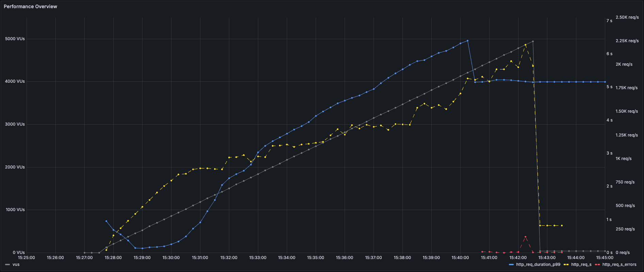Viewport: 644px width, 272px height.
Task: Open the blue http_req_duration_p99 color swatch
Action: coord(511,265)
